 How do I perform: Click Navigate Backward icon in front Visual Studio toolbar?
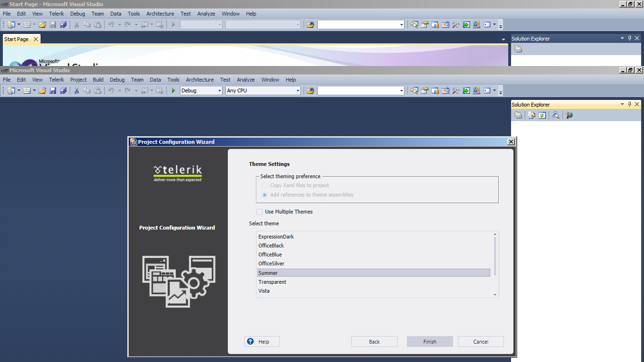pos(144,90)
